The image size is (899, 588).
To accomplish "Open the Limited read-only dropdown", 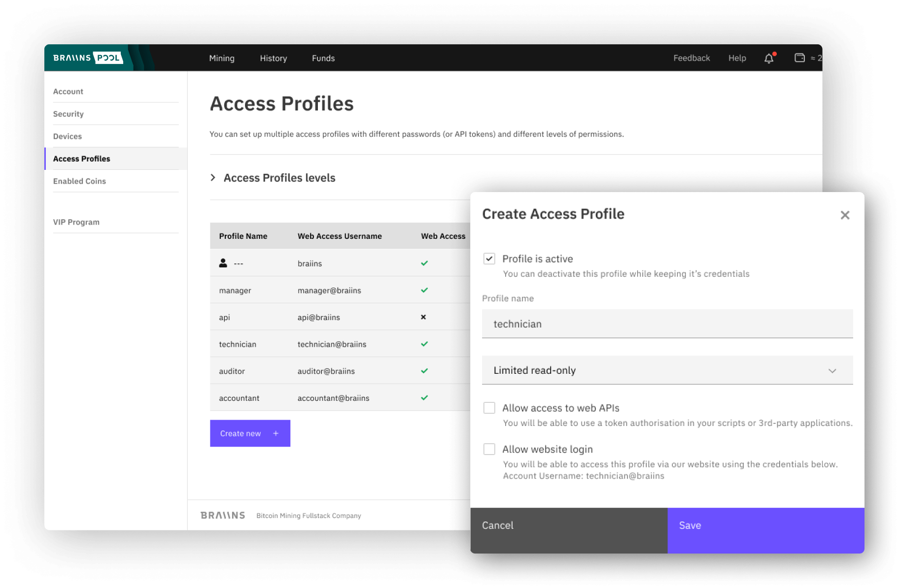I will [x=667, y=370].
